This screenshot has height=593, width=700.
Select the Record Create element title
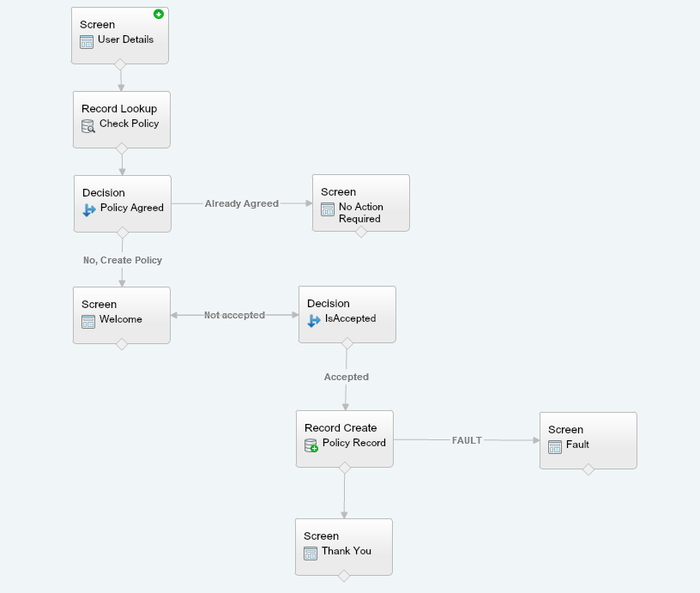point(341,428)
